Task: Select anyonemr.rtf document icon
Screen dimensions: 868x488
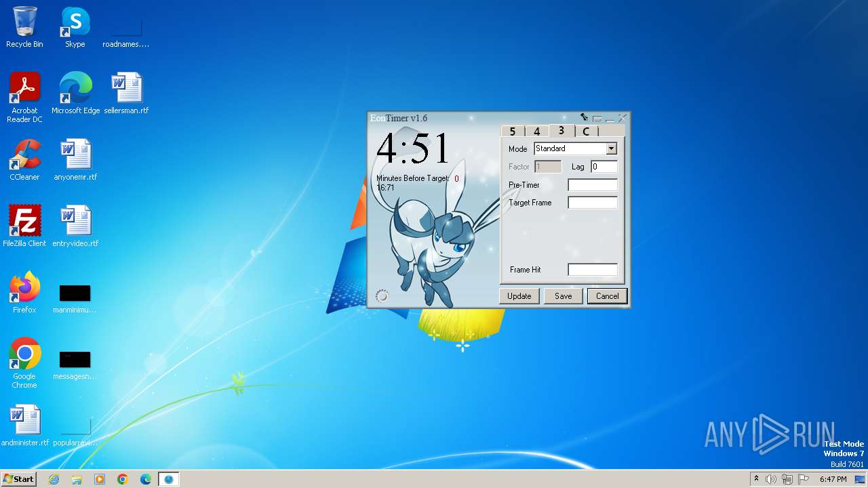Action: (75, 160)
